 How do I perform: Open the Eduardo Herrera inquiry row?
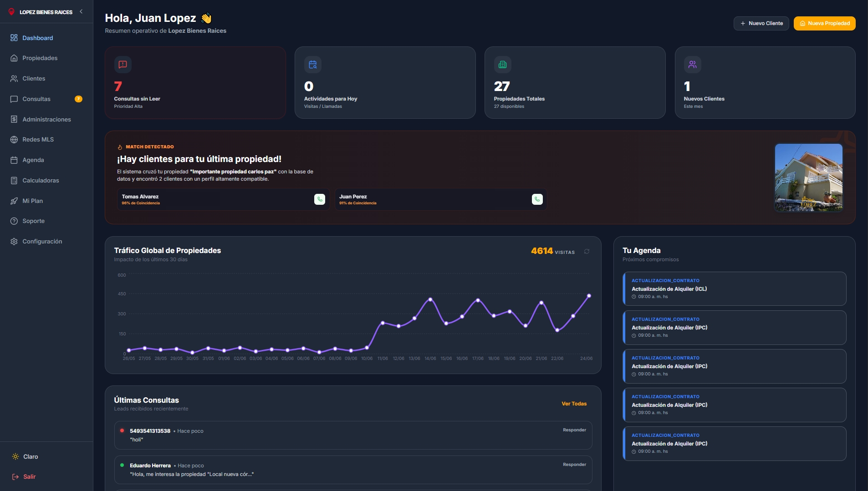coord(353,470)
